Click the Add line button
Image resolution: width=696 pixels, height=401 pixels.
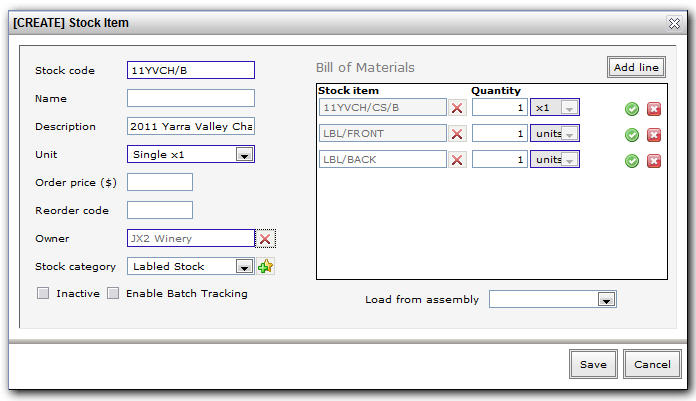[x=636, y=67]
